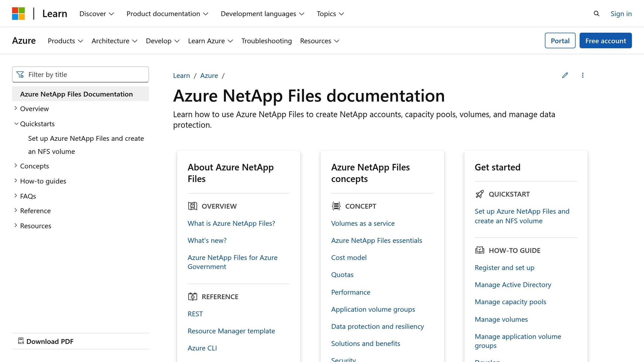Click the Reference icon in About card
This screenshot has width=644, height=362.
click(192, 296)
